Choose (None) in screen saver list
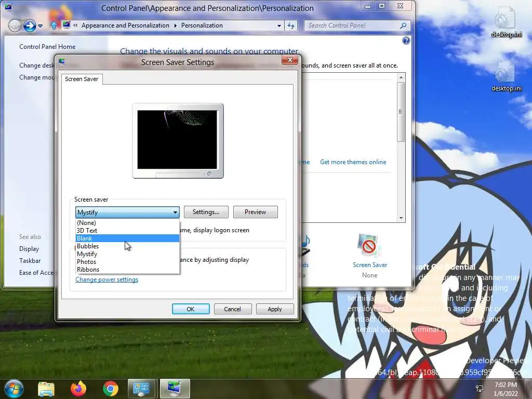 click(x=127, y=222)
